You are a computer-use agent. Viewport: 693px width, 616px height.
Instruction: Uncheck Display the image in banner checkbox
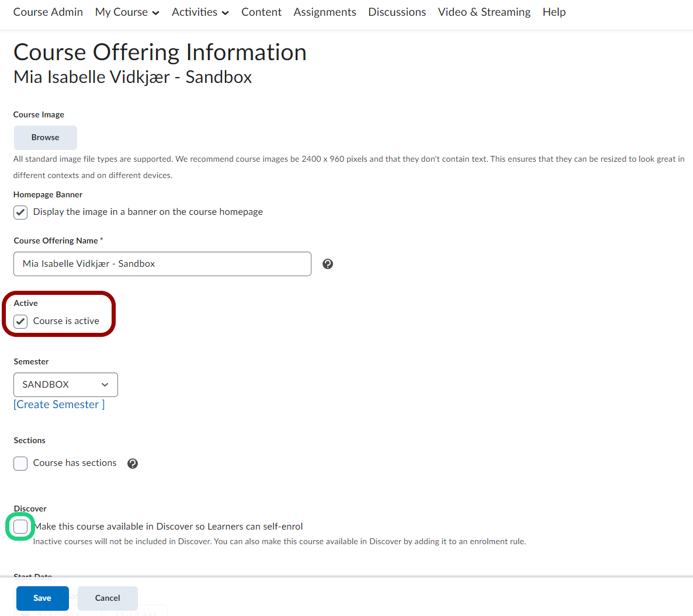20,212
